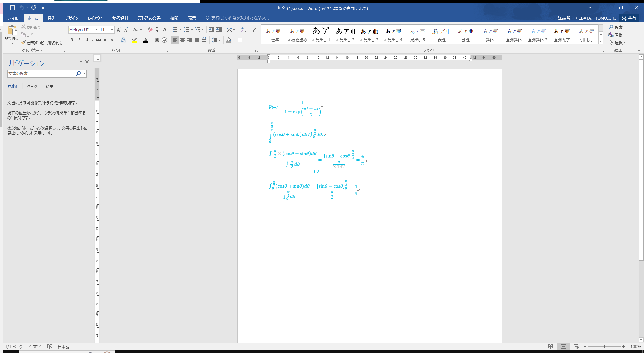Viewport: 644px width, 353px height.
Task: Click the bulleted list icon
Action: 175,30
